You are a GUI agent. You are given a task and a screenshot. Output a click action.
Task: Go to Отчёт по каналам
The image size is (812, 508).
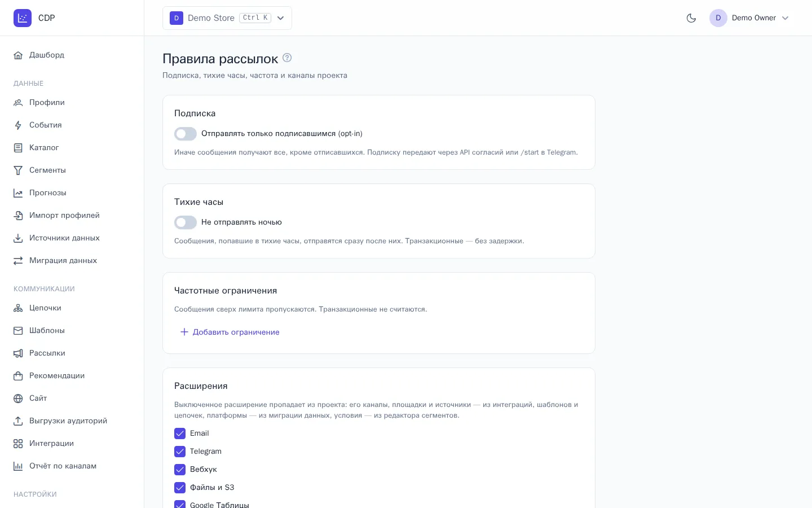72,466
